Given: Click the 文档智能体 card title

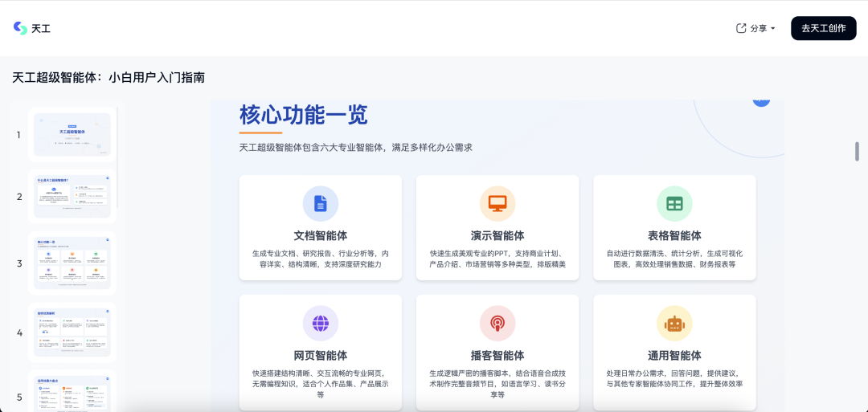Looking at the screenshot, I should (321, 235).
